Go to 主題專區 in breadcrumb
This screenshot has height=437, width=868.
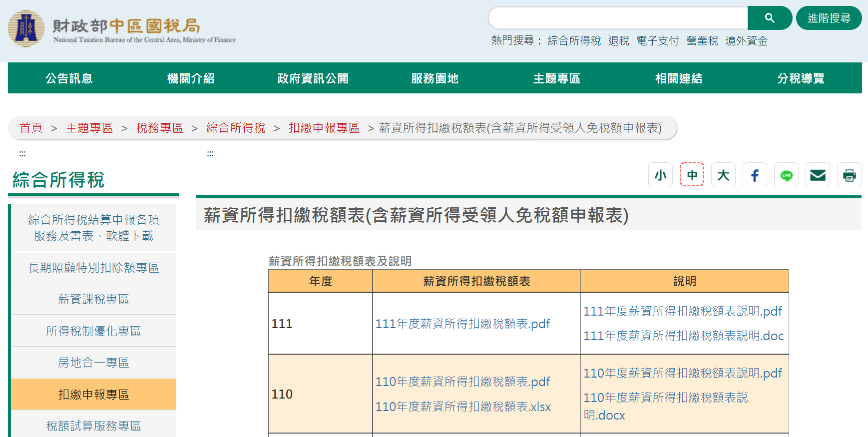pyautogui.click(x=89, y=128)
